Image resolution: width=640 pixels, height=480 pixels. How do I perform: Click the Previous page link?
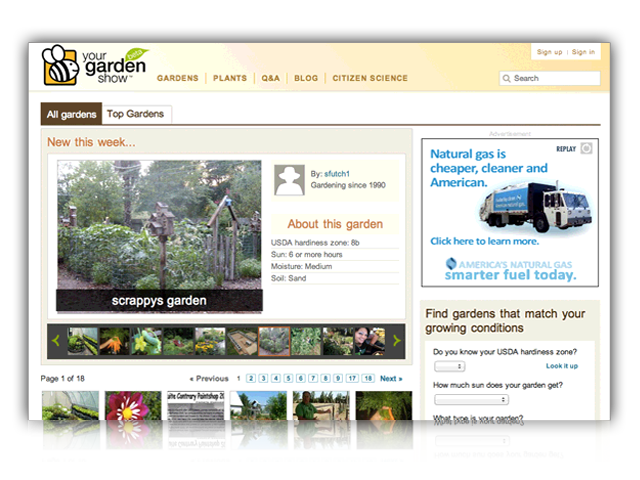pyautogui.click(x=209, y=379)
